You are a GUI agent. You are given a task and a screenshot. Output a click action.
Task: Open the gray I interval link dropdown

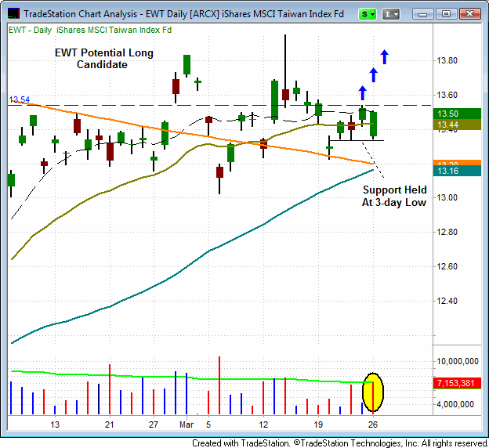point(392,14)
